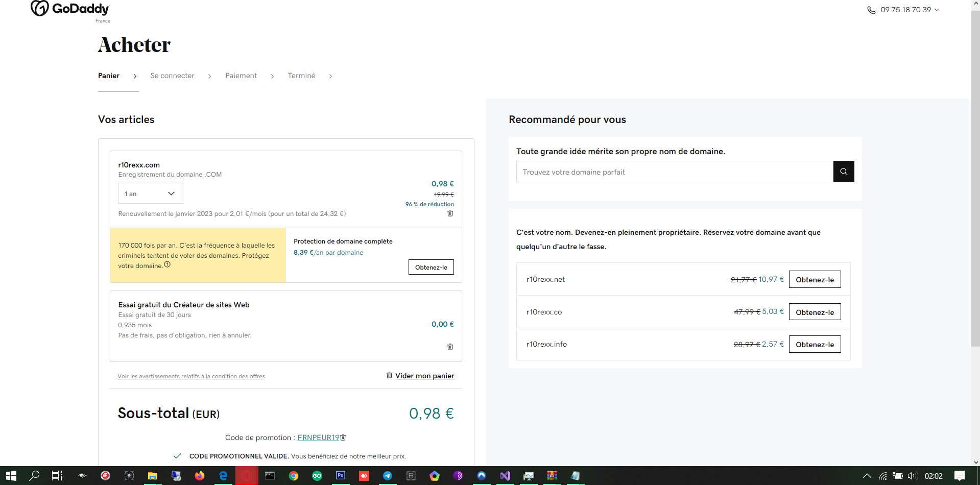Open Telegram from the taskbar
The width and height of the screenshot is (980, 485).
tap(388, 476)
